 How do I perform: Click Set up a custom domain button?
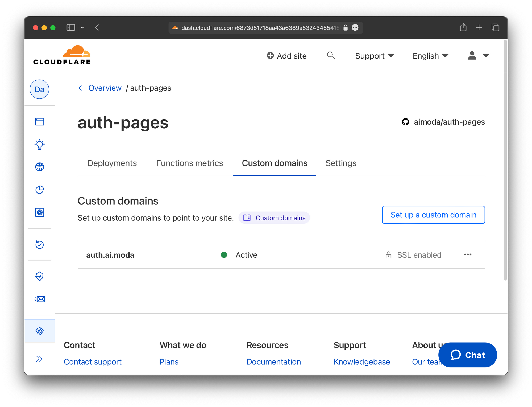pos(433,215)
